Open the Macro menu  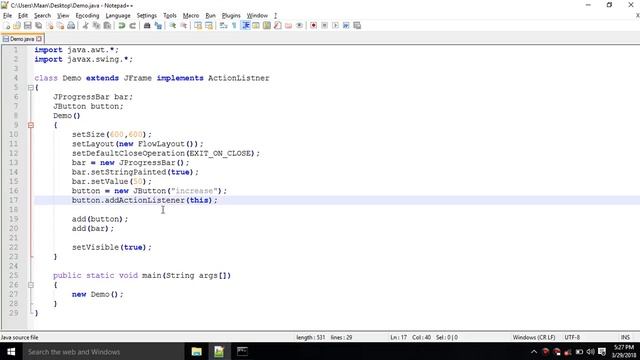(191, 16)
